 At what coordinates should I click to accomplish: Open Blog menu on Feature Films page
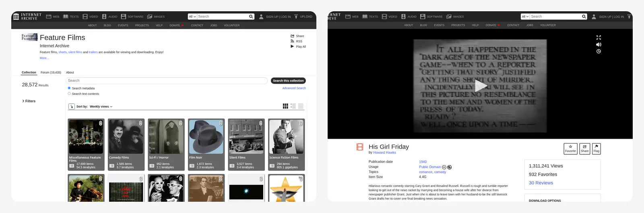click(107, 25)
